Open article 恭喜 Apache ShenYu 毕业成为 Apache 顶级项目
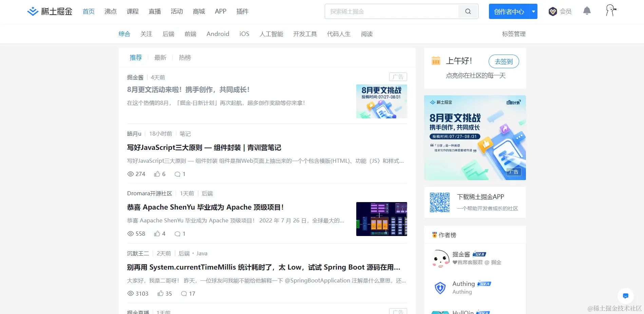644x314 pixels. point(205,207)
